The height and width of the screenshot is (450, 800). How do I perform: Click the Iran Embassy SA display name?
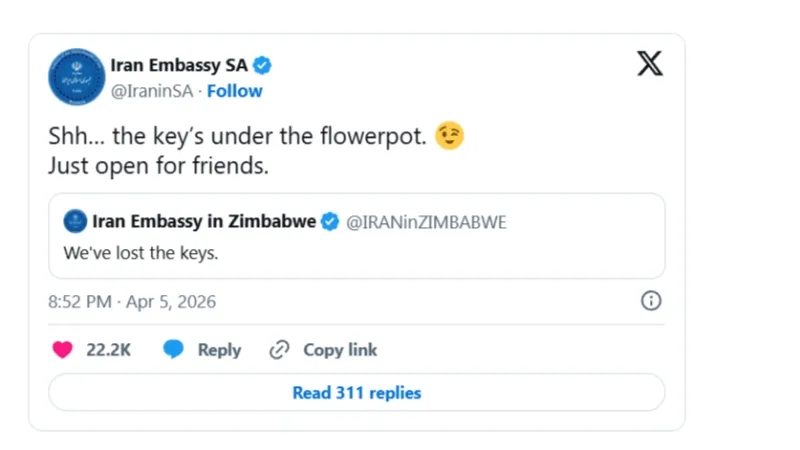[178, 66]
